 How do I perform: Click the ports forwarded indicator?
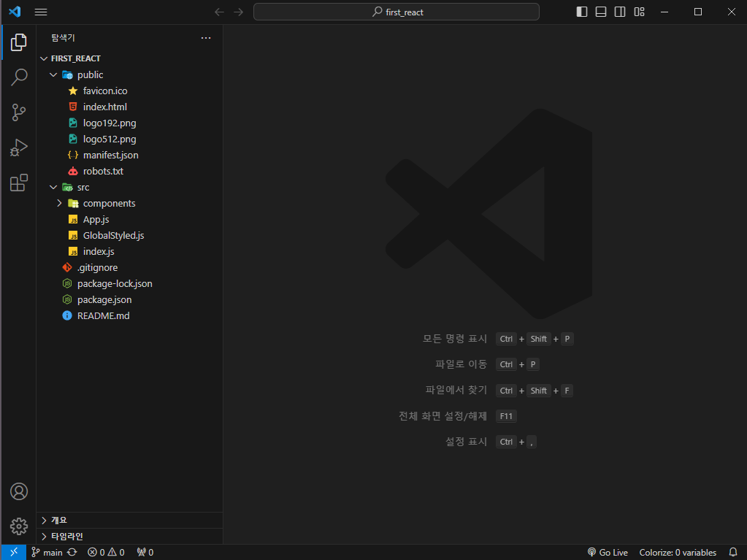145,553
